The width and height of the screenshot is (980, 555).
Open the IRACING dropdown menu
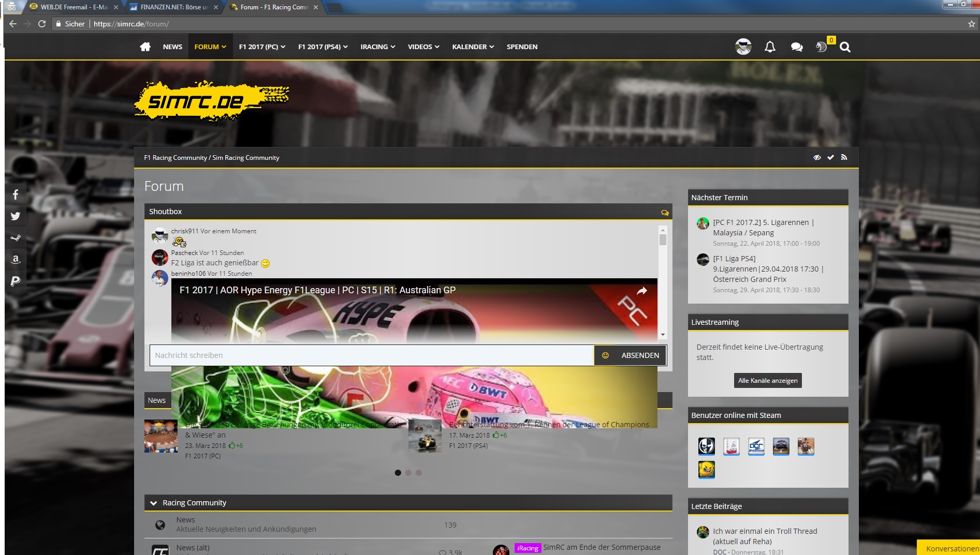(x=377, y=47)
